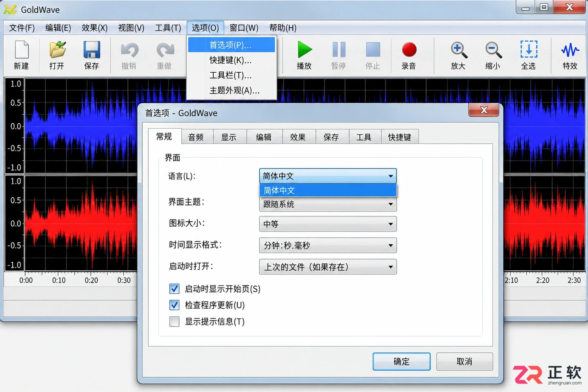Image resolution: width=588 pixels, height=392 pixels.
Task: Switch to the 常规 tab
Action: pyautogui.click(x=164, y=136)
